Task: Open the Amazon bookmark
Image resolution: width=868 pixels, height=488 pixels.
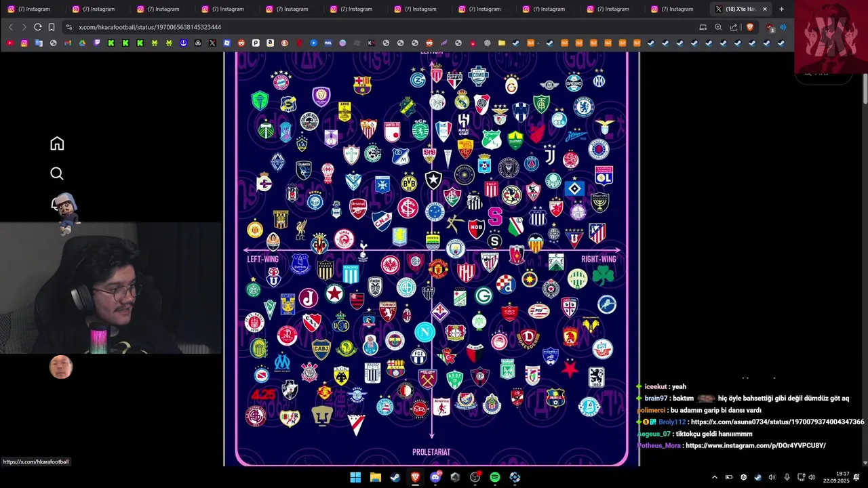Action: tap(270, 43)
